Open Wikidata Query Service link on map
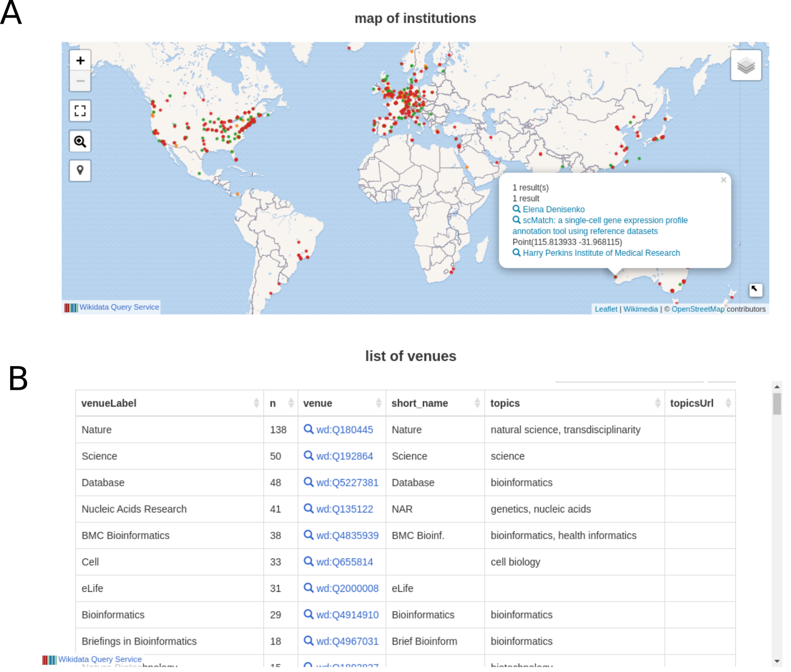 [x=119, y=307]
